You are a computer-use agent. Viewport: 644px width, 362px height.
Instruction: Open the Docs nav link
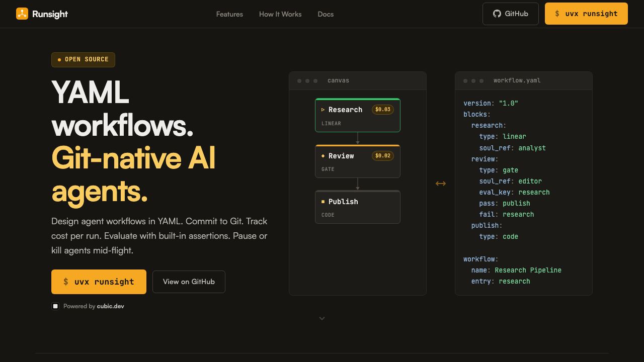pyautogui.click(x=326, y=14)
